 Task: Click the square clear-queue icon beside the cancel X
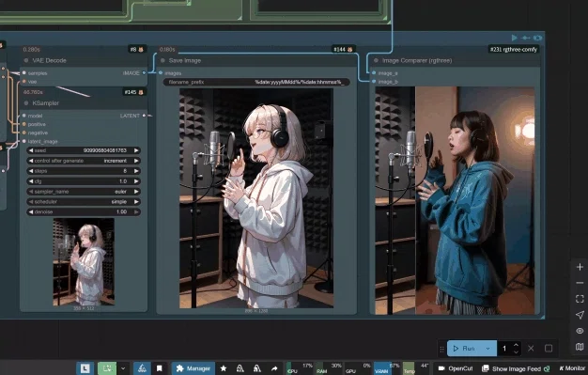click(x=549, y=349)
